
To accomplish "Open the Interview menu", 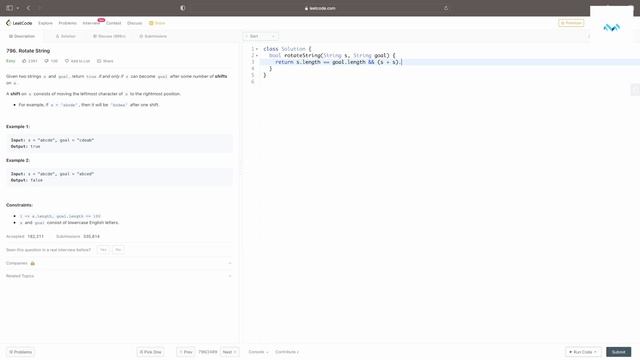I will coord(91,23).
